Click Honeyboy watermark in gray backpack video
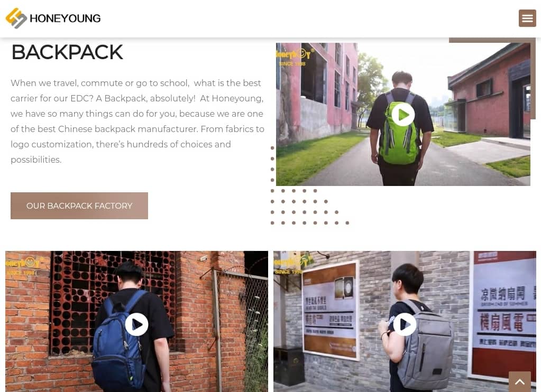The image size is (541, 392). pos(290,265)
